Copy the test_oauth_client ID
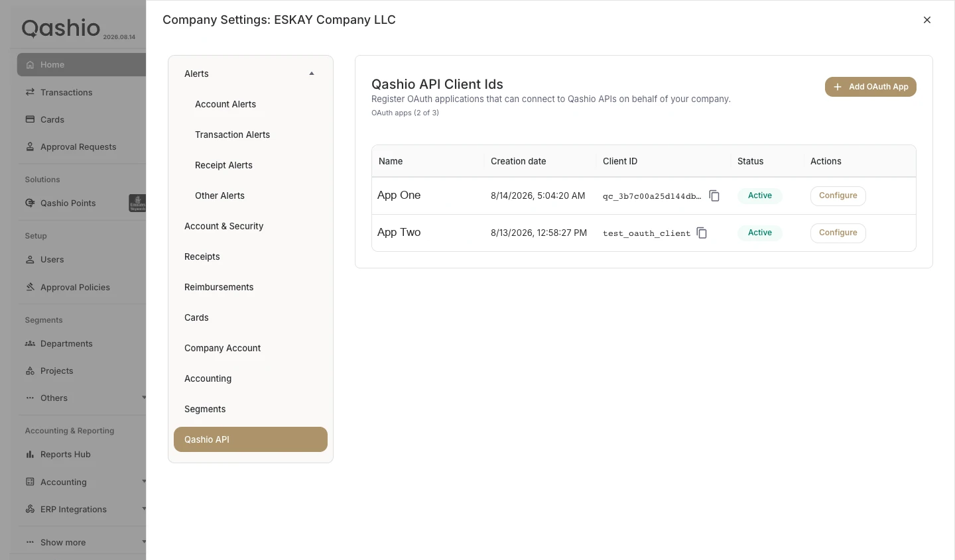The height and width of the screenshot is (560, 955). (x=702, y=233)
